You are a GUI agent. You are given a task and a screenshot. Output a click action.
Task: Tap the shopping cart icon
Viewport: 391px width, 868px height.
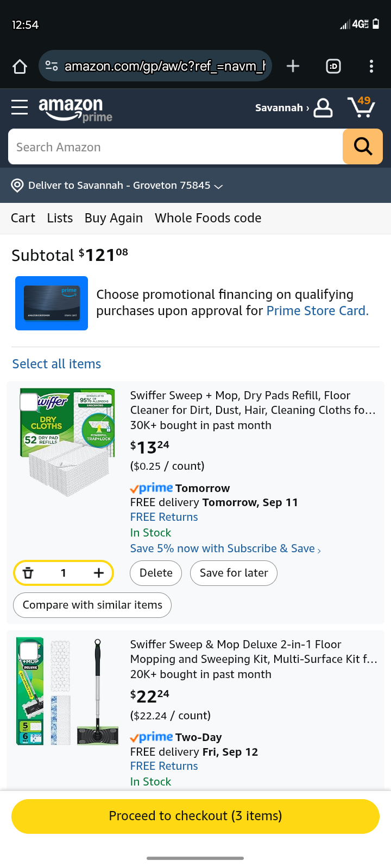coord(361,107)
